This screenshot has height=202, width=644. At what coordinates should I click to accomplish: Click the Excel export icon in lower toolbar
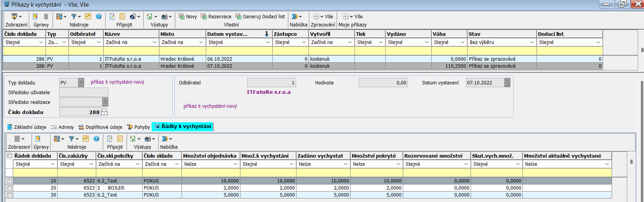133,139
